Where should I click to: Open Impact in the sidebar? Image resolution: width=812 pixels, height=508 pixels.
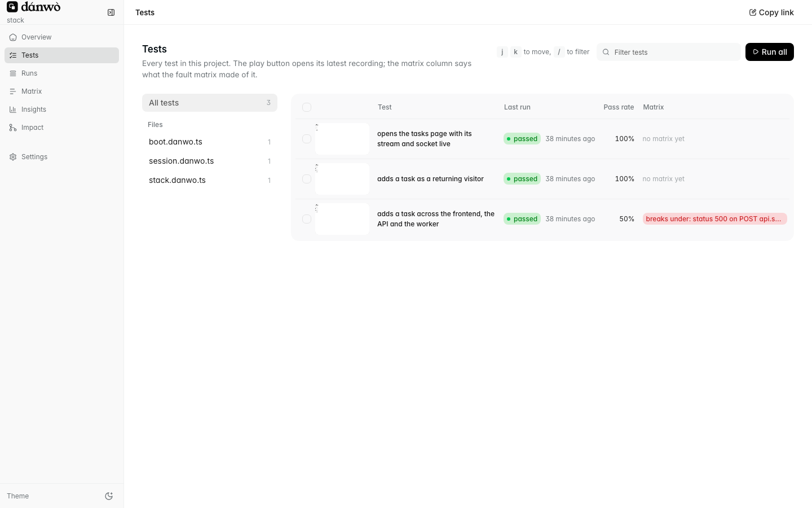click(x=61, y=128)
